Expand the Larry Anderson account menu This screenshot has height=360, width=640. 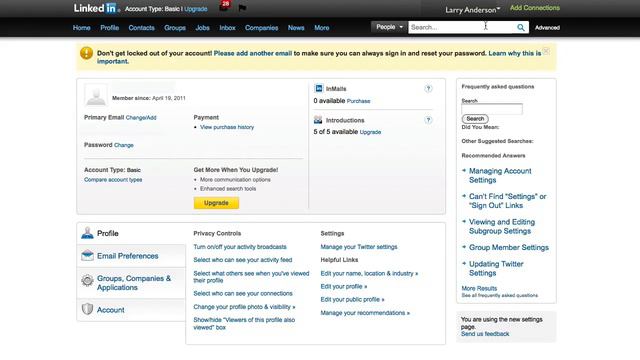[x=472, y=10]
